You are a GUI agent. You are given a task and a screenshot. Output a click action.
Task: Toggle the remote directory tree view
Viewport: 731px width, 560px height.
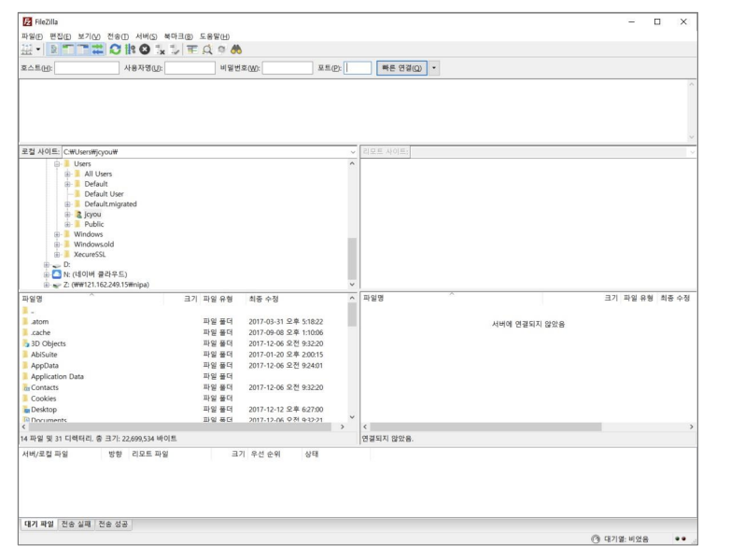pos(82,49)
